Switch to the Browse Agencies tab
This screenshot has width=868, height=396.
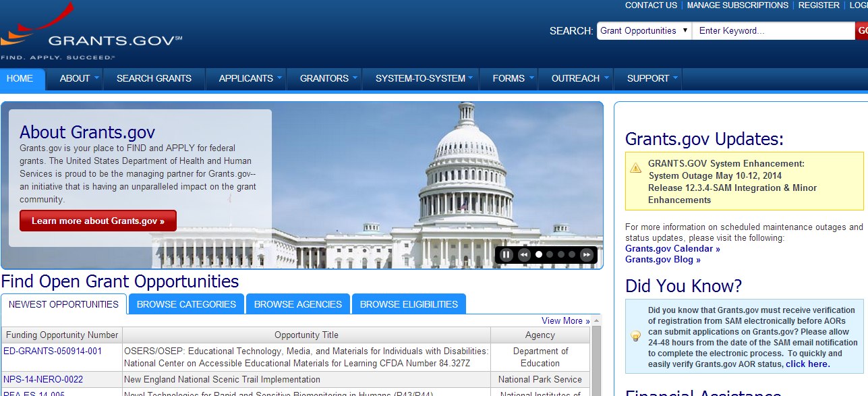(298, 304)
